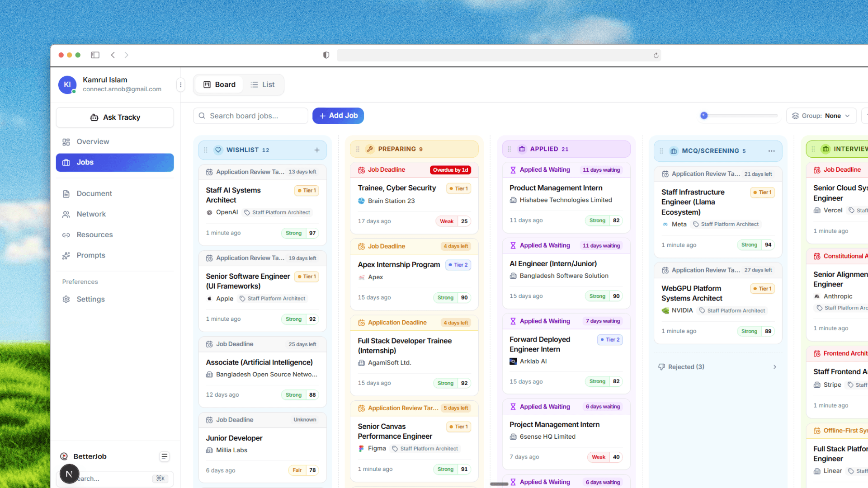Open BetterJob menu lines icon

click(165, 456)
